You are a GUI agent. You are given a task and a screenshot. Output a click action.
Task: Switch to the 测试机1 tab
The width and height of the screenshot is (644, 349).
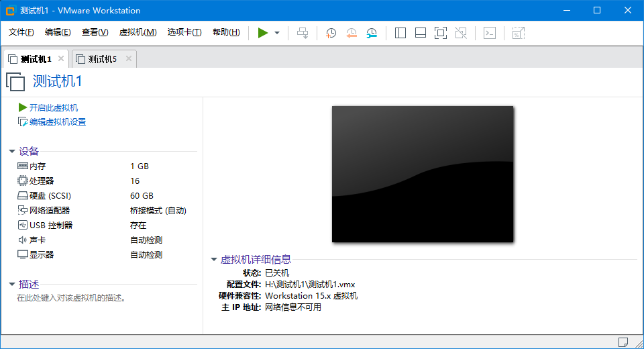(36, 59)
